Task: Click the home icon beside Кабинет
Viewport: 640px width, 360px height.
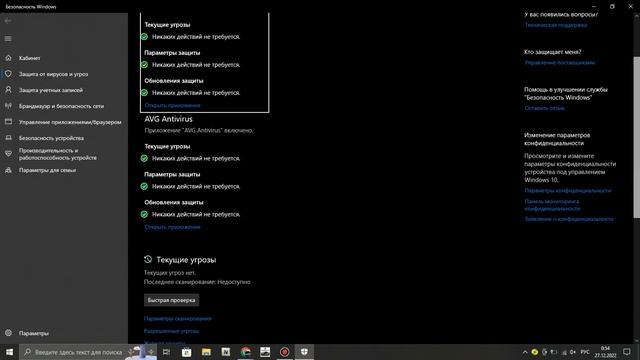Action: coord(8,58)
